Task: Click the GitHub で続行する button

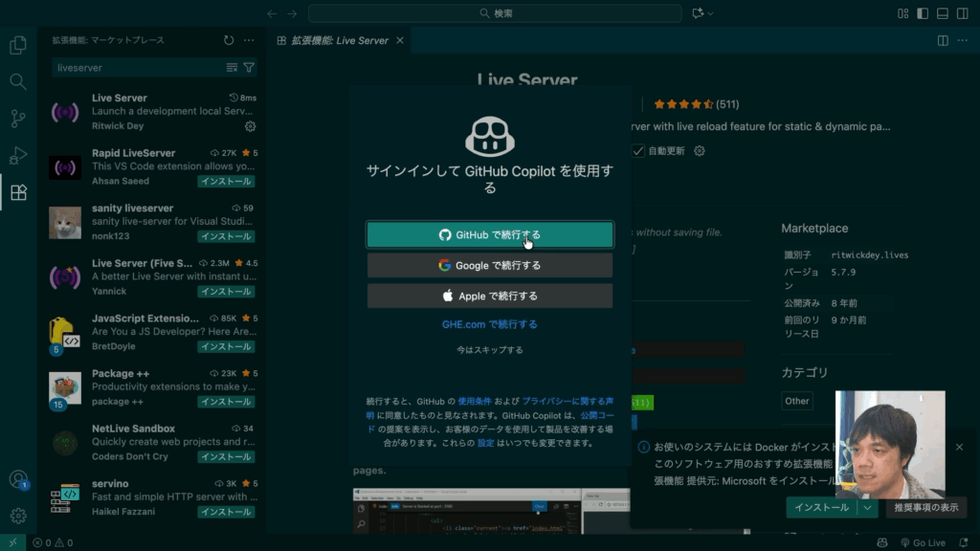Action: (x=489, y=235)
